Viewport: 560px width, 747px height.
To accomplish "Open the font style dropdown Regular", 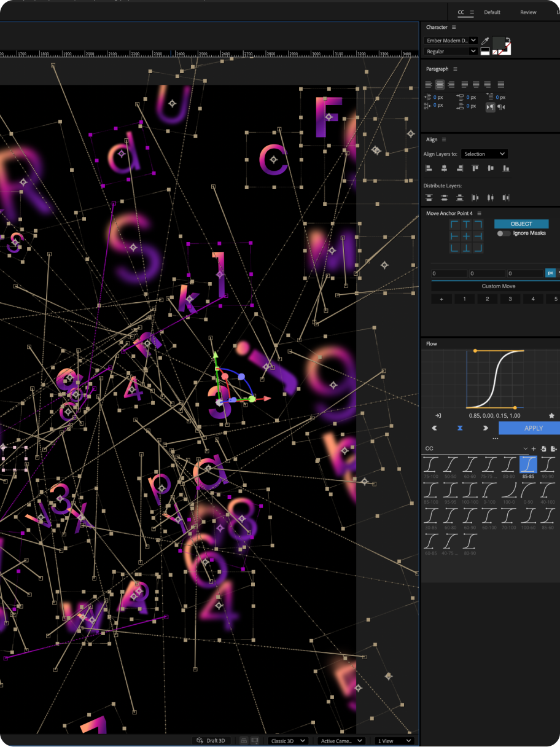I will pos(451,52).
